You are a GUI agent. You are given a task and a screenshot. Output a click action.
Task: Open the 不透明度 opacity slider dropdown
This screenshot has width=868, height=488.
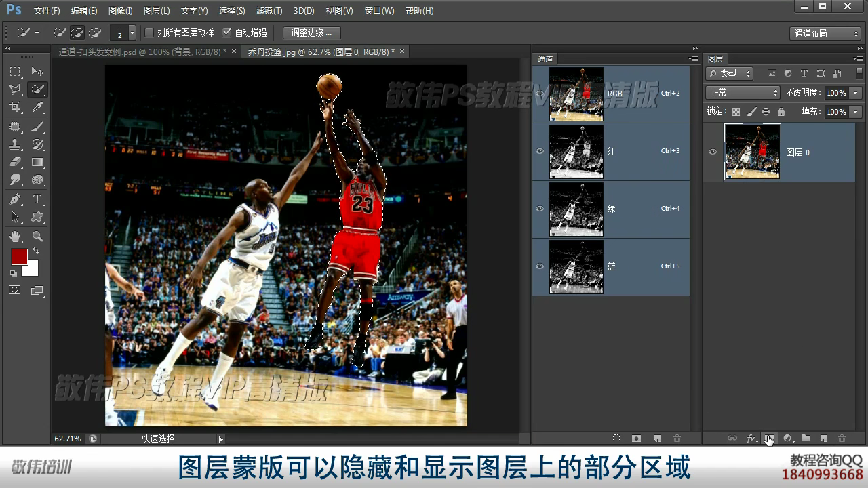click(856, 92)
